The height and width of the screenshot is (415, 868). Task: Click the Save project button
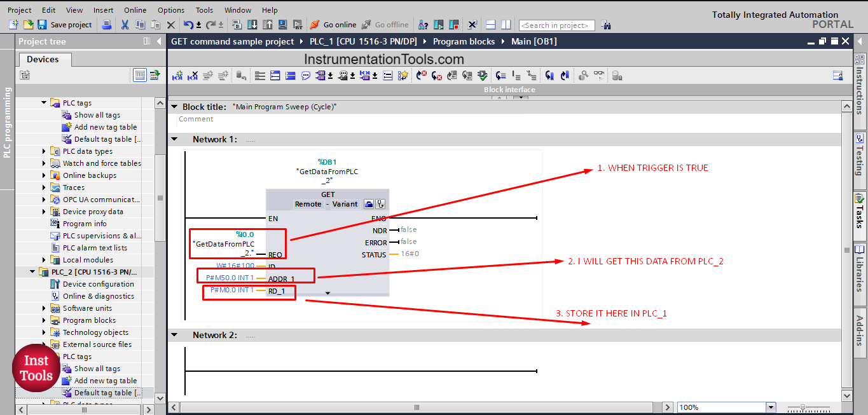click(x=65, y=25)
